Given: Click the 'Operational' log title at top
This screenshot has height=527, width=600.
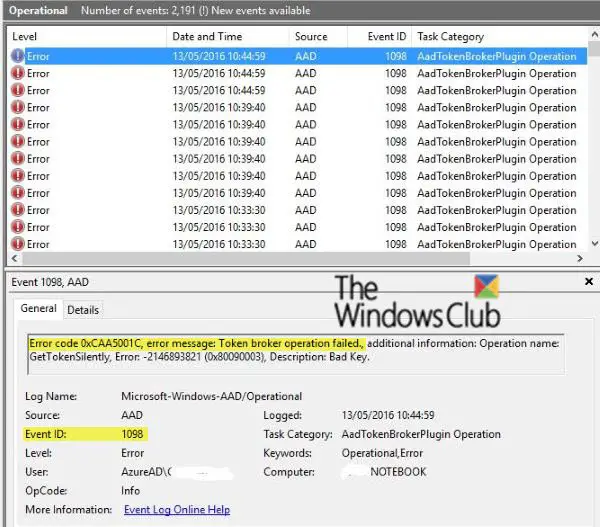Looking at the screenshot, I should 38,10.
